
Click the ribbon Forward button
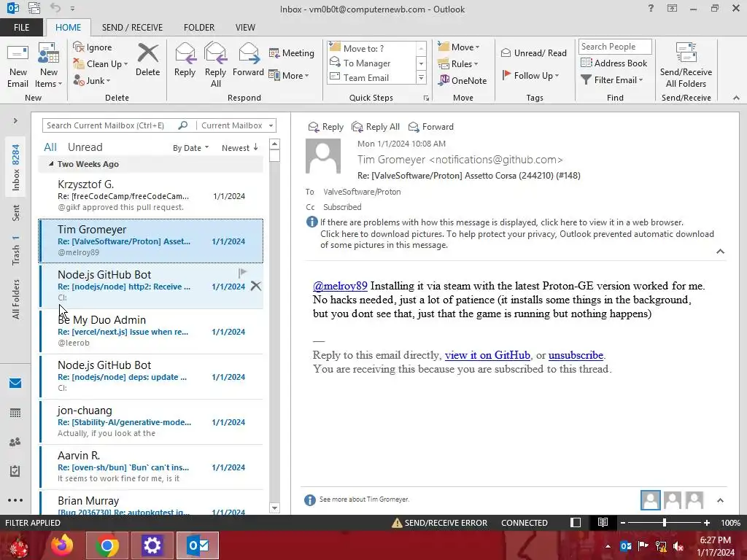point(248,61)
